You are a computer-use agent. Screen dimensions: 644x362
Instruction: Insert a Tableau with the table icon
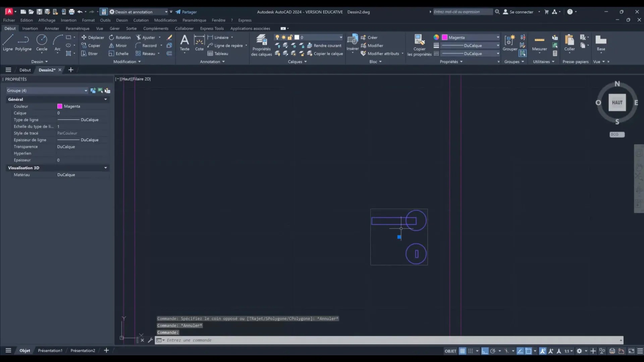pos(218,53)
